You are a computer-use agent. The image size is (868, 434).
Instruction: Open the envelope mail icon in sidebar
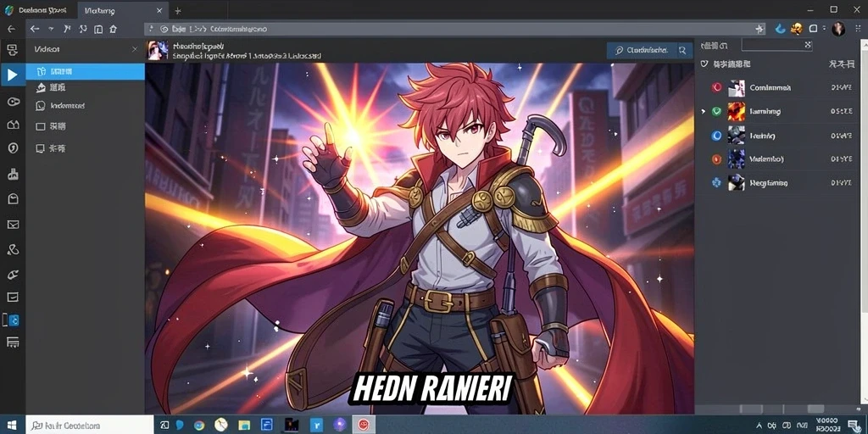pos(13,224)
